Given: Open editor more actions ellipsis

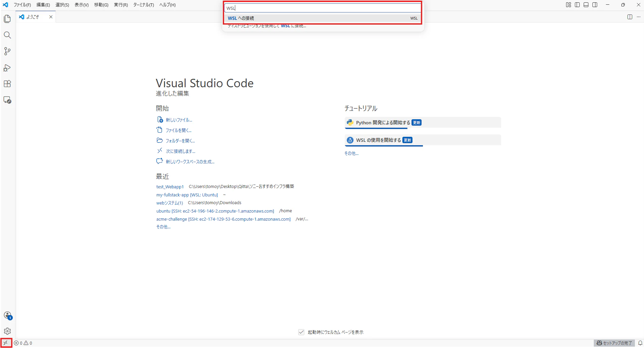Looking at the screenshot, I should [x=639, y=17].
